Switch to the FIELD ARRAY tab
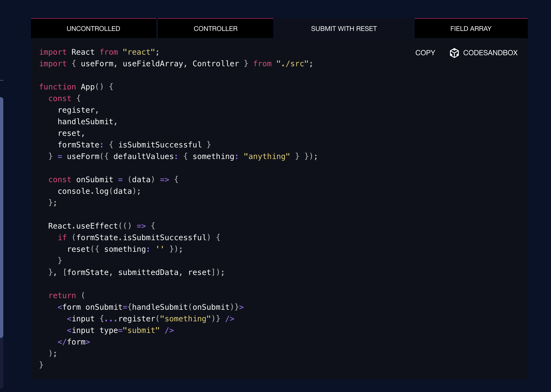This screenshot has height=392, width=551. pos(471,29)
